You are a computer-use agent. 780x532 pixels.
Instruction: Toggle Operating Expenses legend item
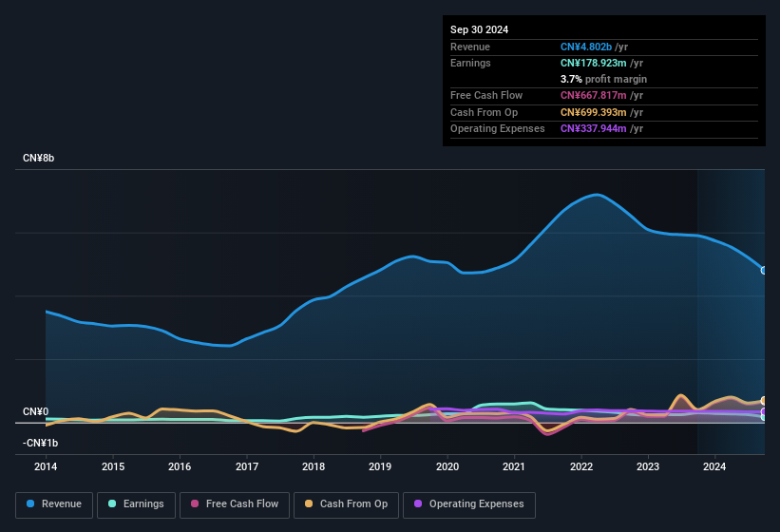click(469, 504)
